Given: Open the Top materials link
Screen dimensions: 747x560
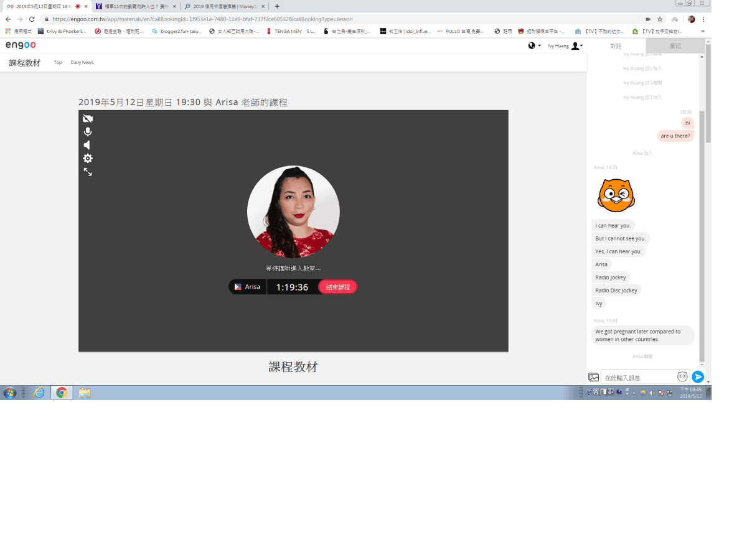Looking at the screenshot, I should tap(58, 62).
